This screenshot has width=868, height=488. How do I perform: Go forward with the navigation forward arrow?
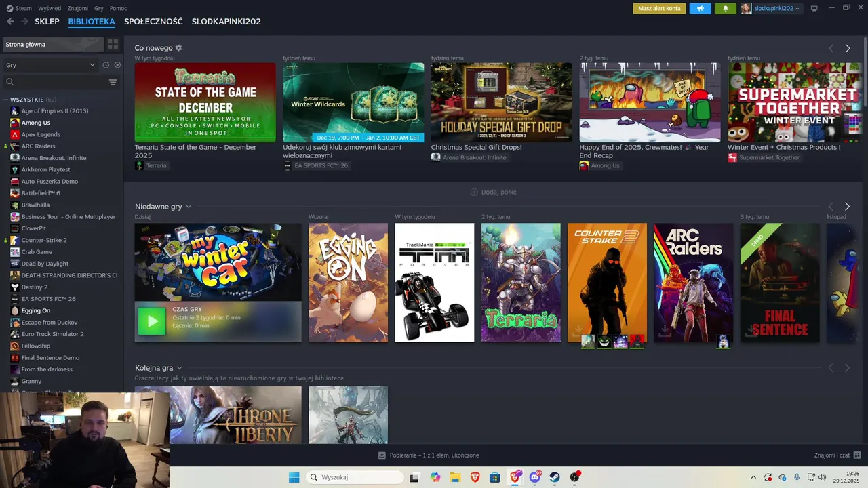point(24,21)
